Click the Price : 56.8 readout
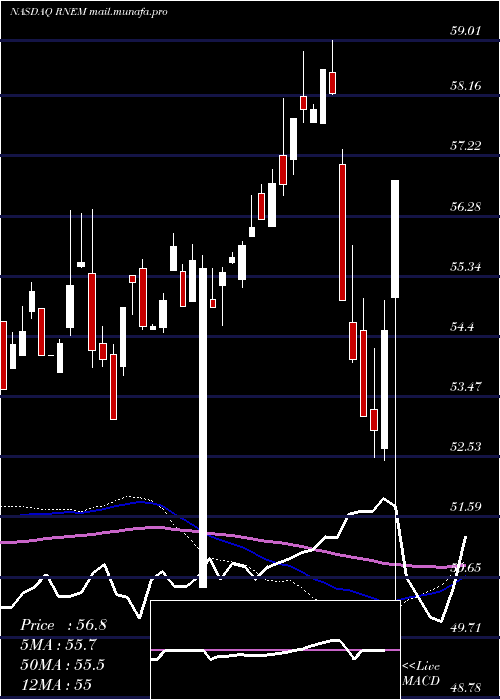This screenshot has height=700, width=500. pyautogui.click(x=63, y=625)
